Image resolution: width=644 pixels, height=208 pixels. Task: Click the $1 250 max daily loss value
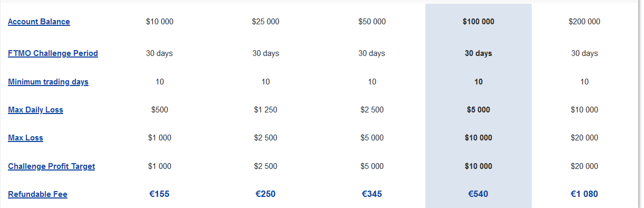[x=266, y=110]
